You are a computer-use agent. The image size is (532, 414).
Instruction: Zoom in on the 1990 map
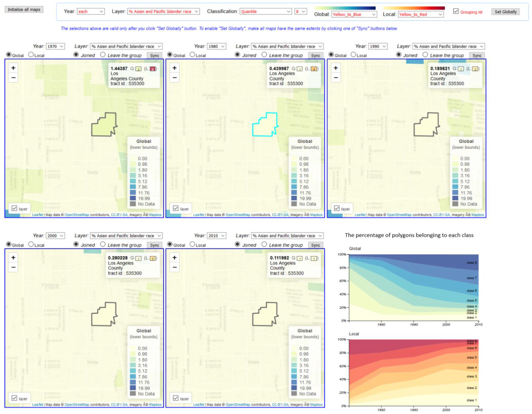click(x=336, y=68)
